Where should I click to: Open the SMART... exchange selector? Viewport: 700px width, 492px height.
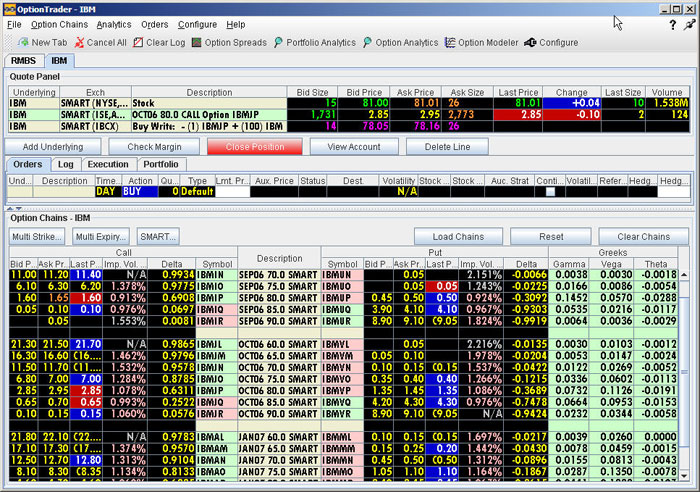coord(158,237)
